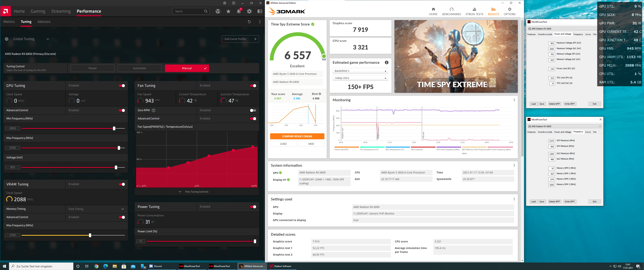This screenshot has width=644, height=270.
Task: Open the 1440p Ultra resolution dropdown
Action: point(360,78)
